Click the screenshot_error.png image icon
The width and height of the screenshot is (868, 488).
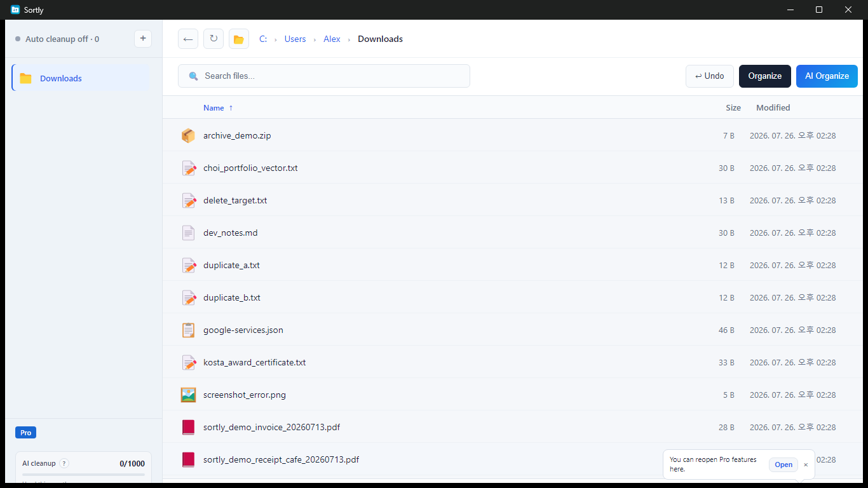coord(188,395)
